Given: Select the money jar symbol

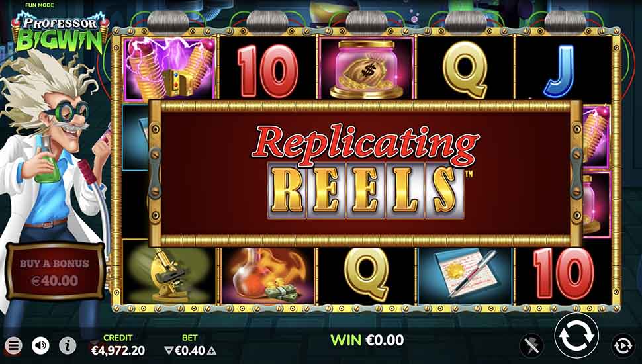Looking at the screenshot, I should [367, 68].
